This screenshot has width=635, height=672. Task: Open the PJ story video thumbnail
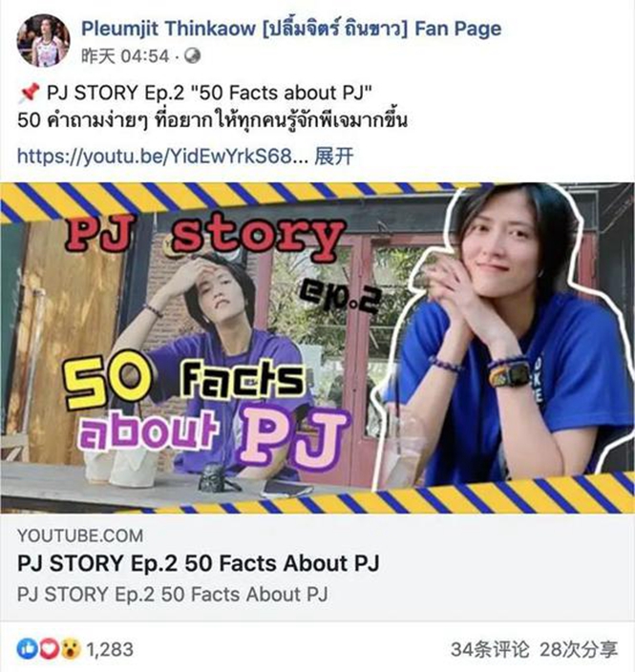[317, 348]
